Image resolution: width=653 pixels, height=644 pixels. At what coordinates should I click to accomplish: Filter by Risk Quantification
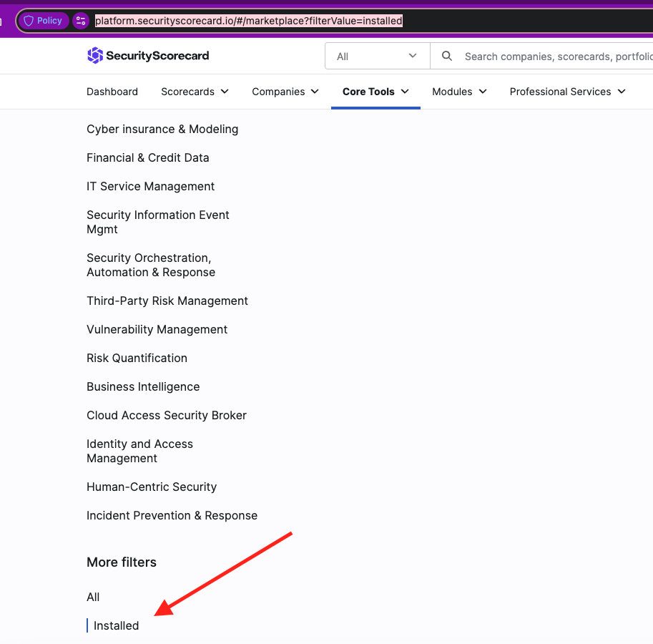pyautogui.click(x=137, y=358)
